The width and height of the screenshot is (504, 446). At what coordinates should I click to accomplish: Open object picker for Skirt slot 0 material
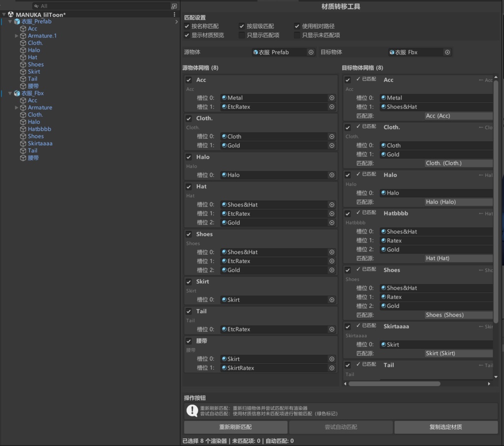click(333, 299)
